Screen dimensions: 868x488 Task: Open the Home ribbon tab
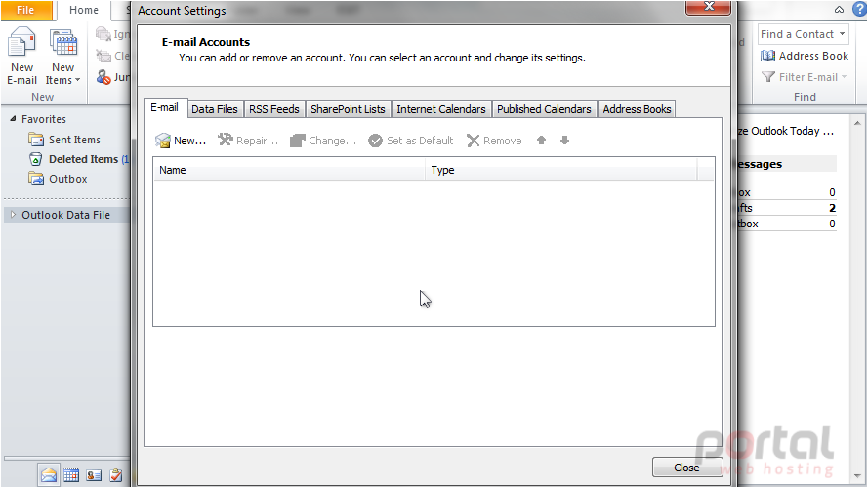click(x=84, y=10)
